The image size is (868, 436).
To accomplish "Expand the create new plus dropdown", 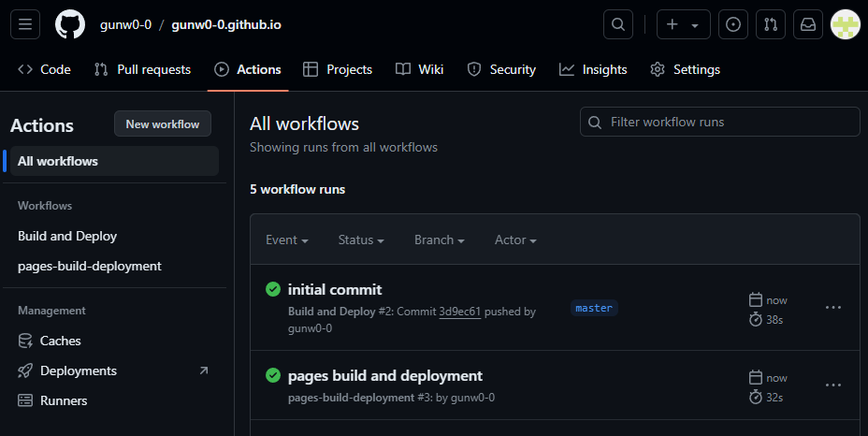I will pos(683,24).
